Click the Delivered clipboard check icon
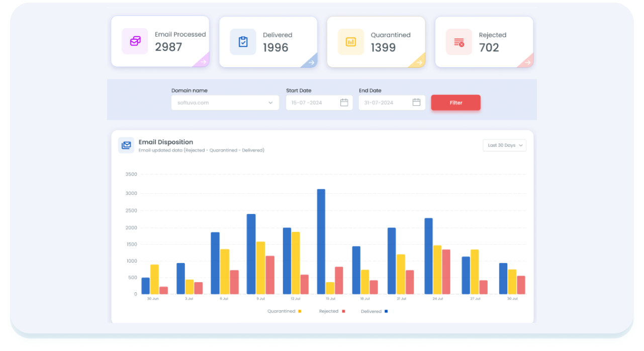The width and height of the screenshot is (644, 351). pyautogui.click(x=243, y=42)
